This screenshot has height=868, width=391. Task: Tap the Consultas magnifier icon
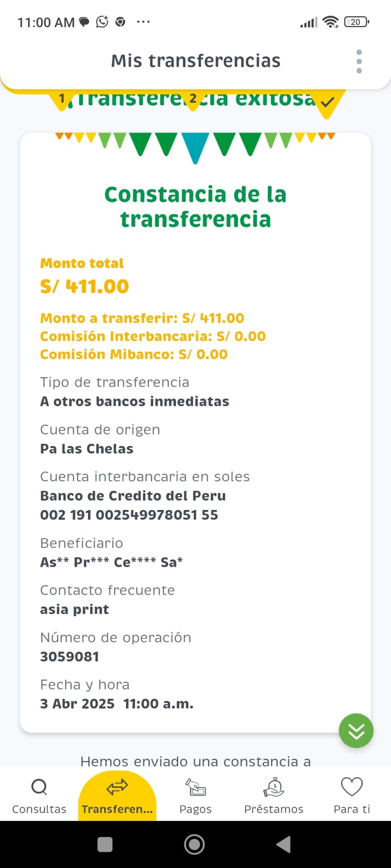[39, 787]
